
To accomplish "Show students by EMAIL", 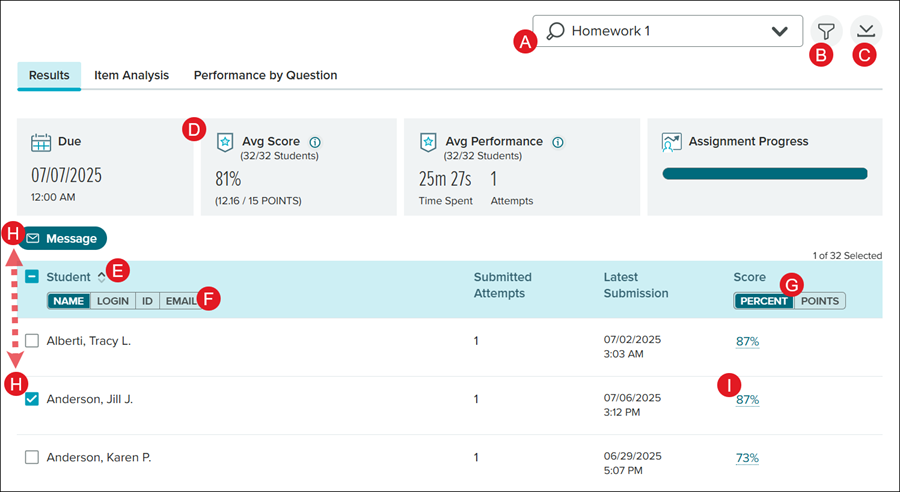I will point(181,300).
